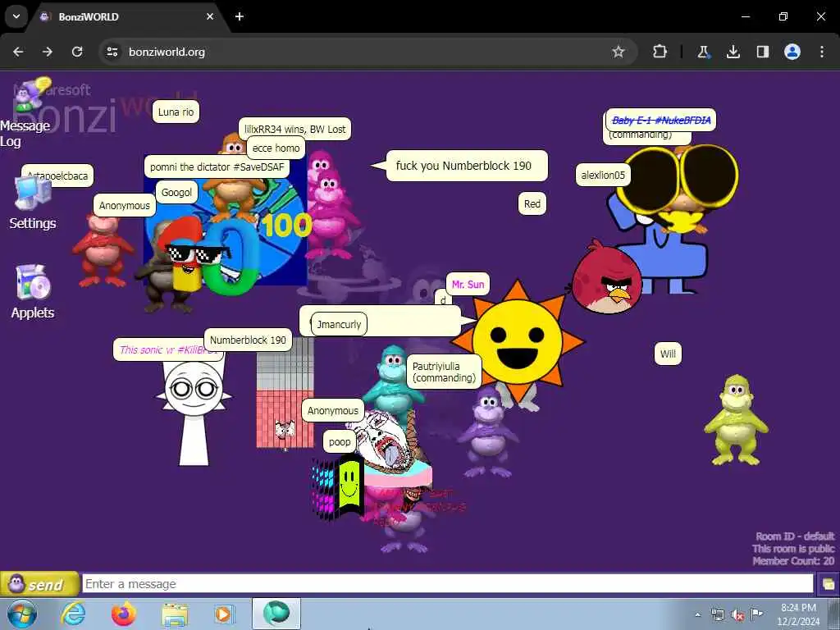
Task: Expand the tab search dropdown arrow
Action: coord(16,16)
